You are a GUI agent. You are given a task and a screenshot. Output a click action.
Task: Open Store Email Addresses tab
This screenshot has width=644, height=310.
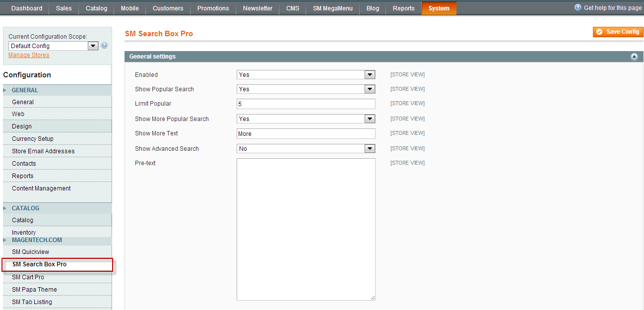[x=57, y=151]
